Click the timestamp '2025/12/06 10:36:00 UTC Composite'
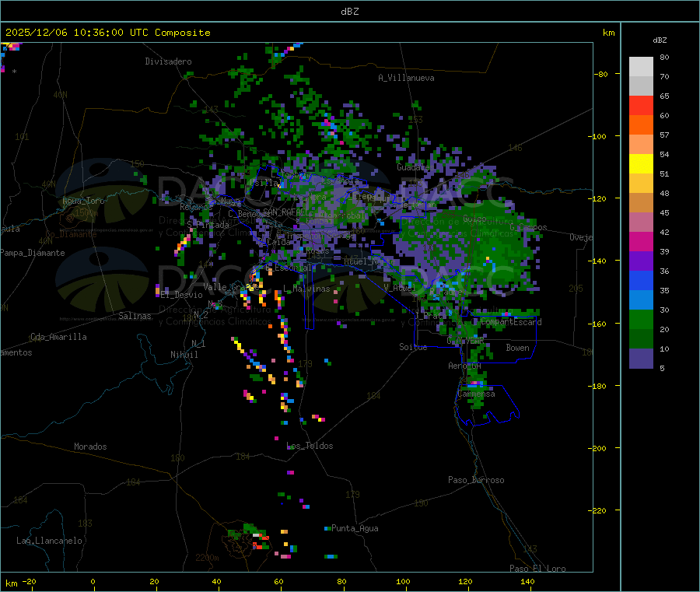This screenshot has height=592, width=700. [107, 33]
